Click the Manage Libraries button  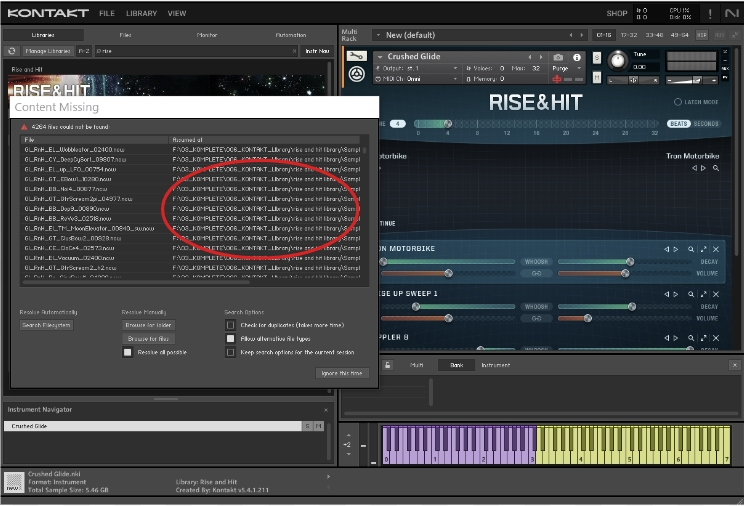(48, 51)
